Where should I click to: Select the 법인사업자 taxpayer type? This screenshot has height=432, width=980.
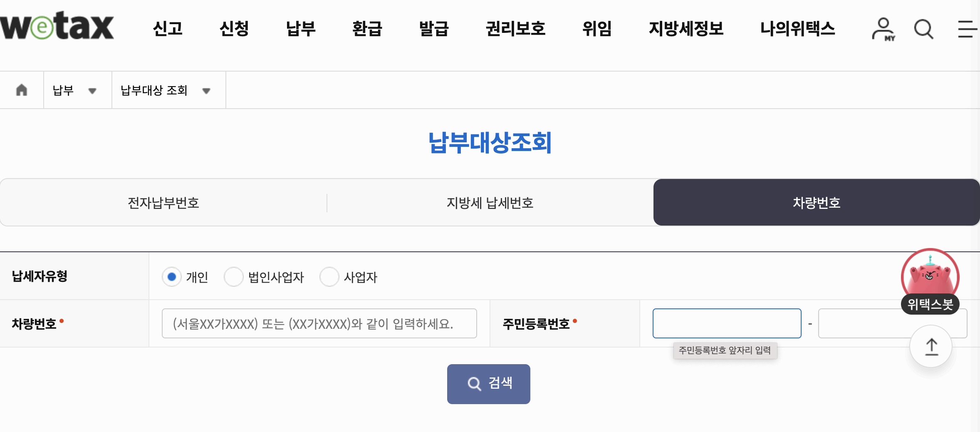click(x=234, y=277)
